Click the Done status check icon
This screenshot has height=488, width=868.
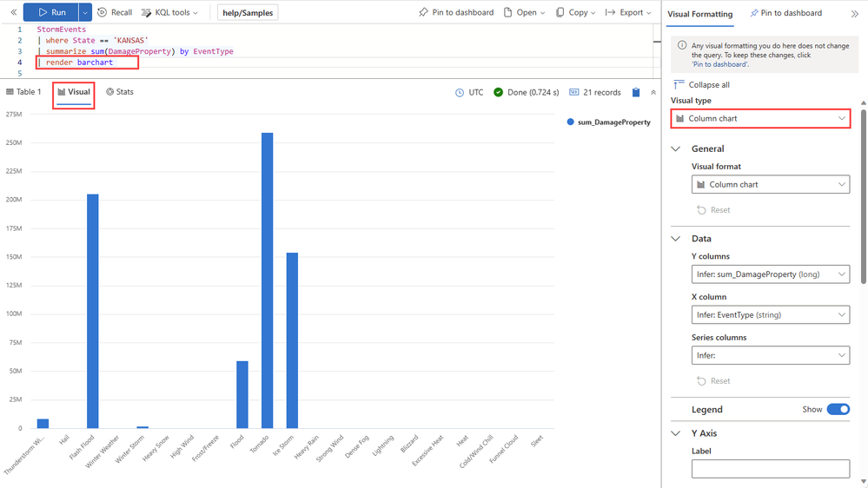coord(498,92)
